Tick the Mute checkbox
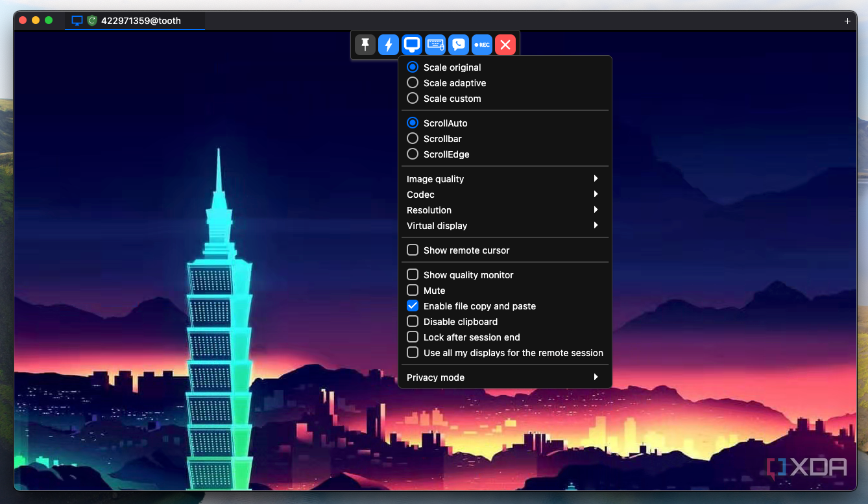Viewport: 868px width, 504px height. [413, 290]
